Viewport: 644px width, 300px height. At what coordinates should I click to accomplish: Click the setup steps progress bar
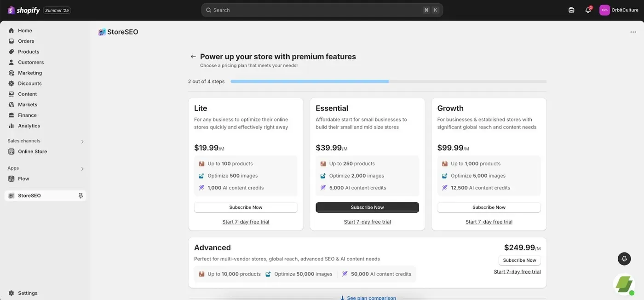[388, 81]
